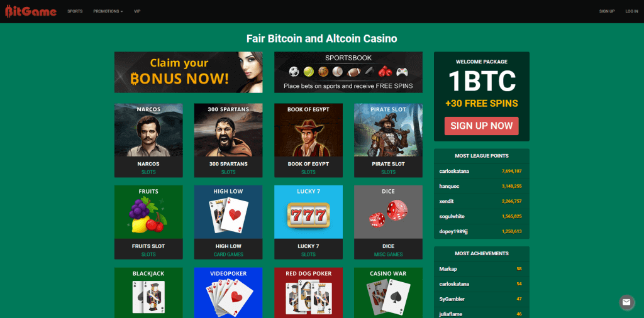Viewport: 644px width, 318px height.
Task: Click the BitGame logo
Action: (31, 11)
